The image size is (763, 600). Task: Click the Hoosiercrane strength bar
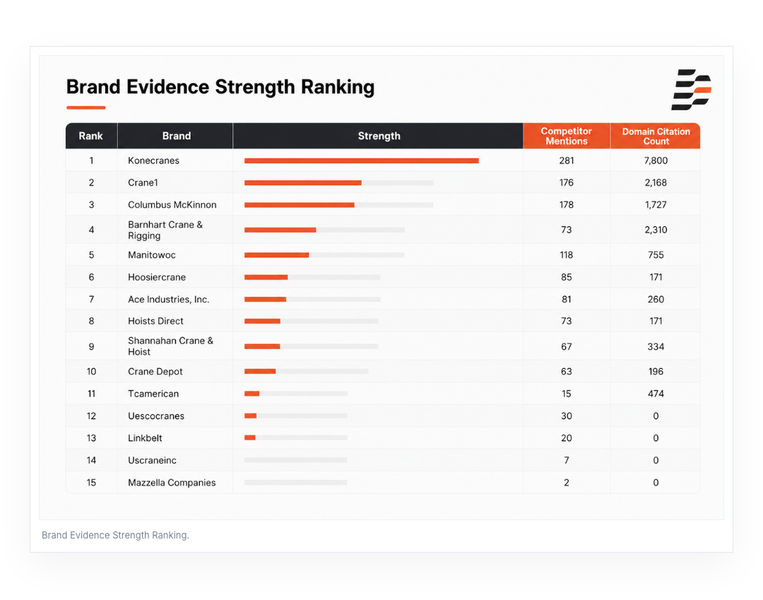(x=312, y=277)
